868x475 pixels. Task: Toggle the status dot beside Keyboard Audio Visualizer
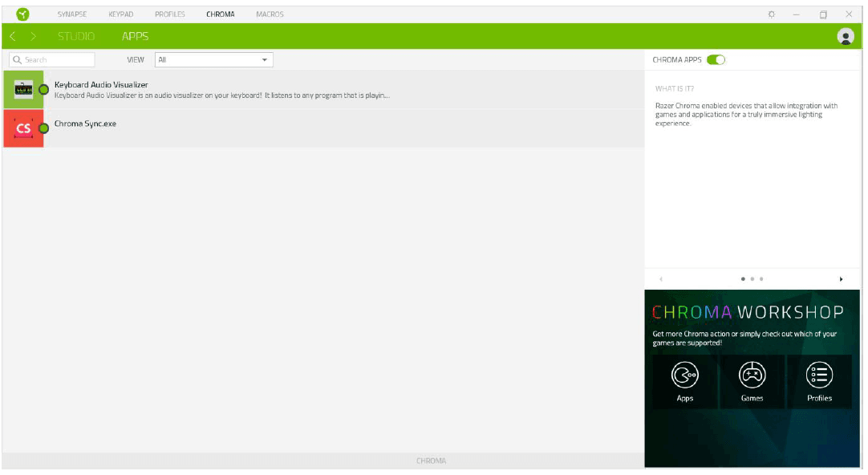coord(44,89)
